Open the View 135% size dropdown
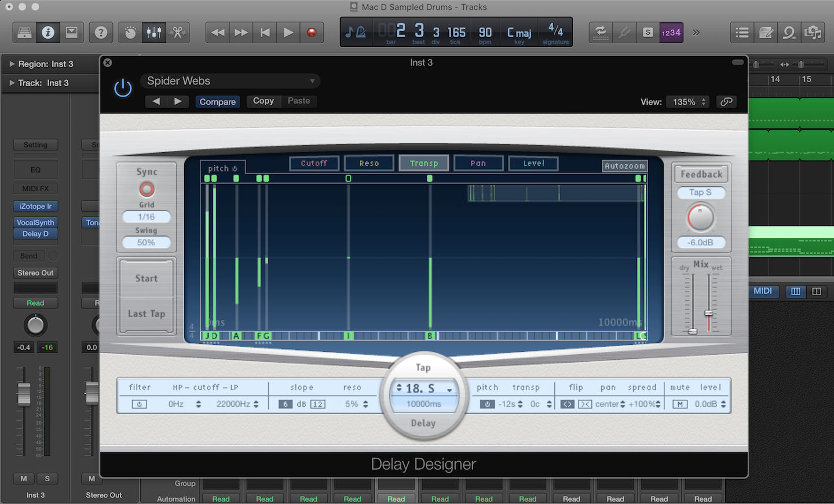 tap(687, 102)
